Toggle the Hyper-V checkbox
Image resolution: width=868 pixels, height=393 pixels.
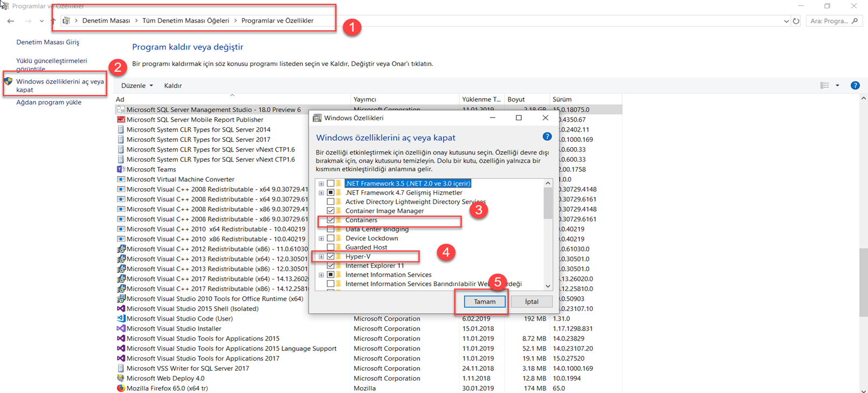pos(330,257)
